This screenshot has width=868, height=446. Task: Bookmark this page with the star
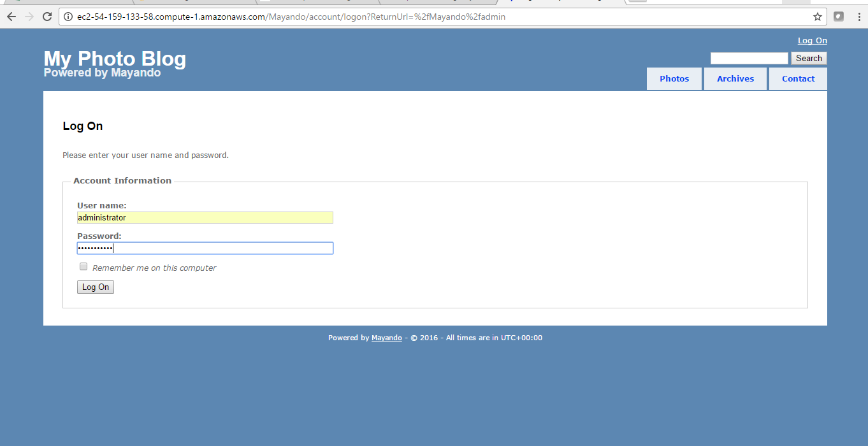point(817,17)
